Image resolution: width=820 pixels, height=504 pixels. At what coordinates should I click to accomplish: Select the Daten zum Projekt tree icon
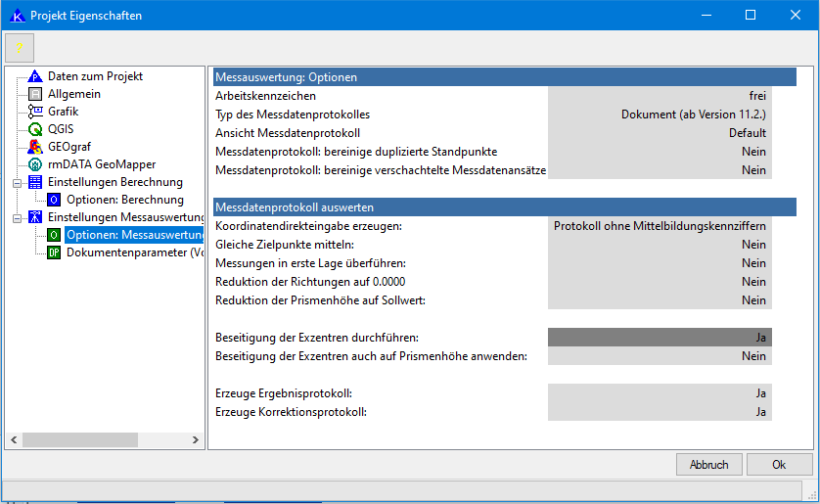(x=35, y=76)
